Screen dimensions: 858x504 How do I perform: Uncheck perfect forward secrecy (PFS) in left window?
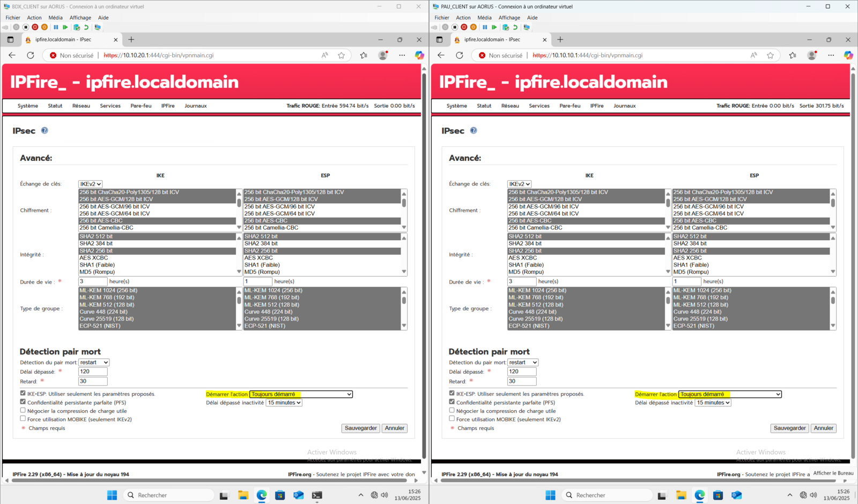pos(23,402)
